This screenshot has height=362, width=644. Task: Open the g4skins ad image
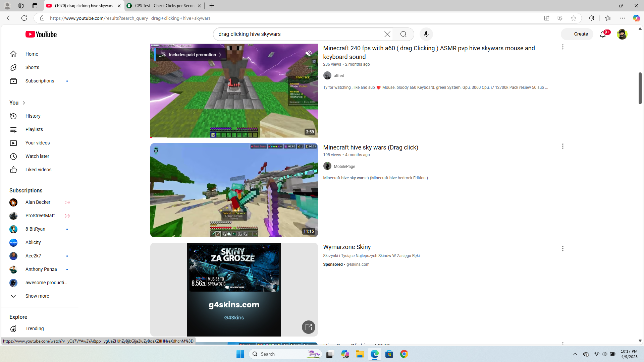point(234,290)
